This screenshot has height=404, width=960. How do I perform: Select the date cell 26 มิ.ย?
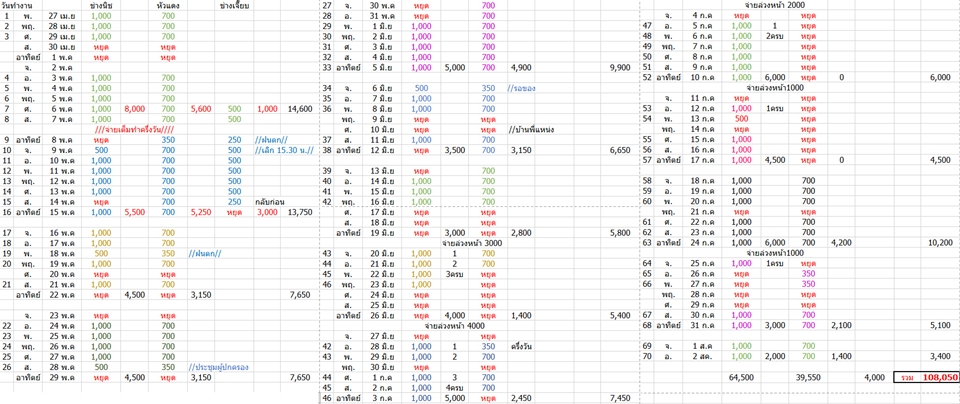point(383,316)
